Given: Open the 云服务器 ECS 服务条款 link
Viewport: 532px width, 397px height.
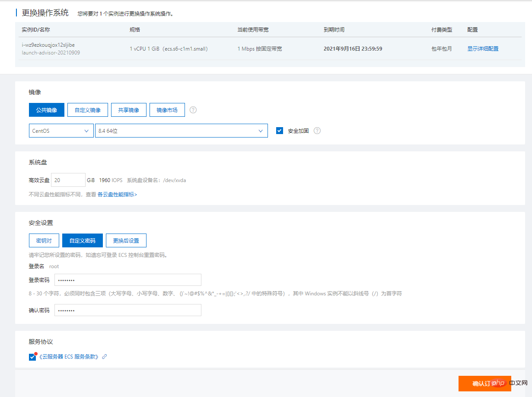Looking at the screenshot, I should pos(69,357).
